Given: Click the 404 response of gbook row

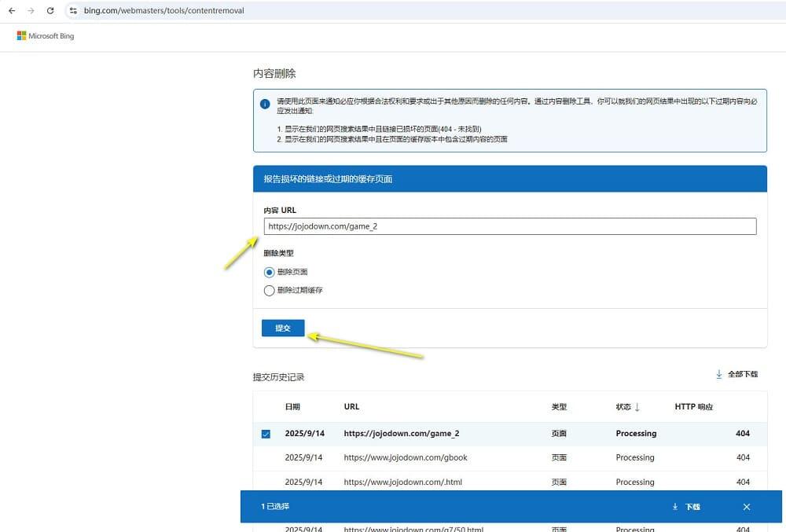Looking at the screenshot, I should [x=743, y=457].
